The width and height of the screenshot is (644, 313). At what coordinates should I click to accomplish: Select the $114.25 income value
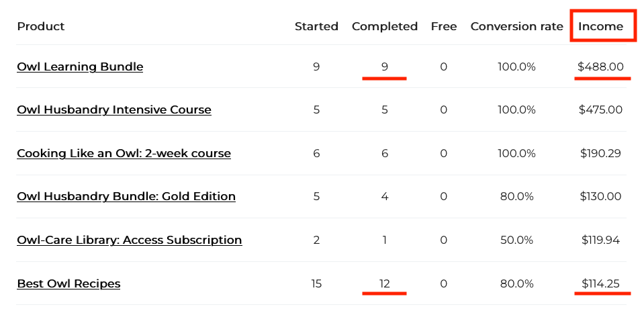click(600, 284)
